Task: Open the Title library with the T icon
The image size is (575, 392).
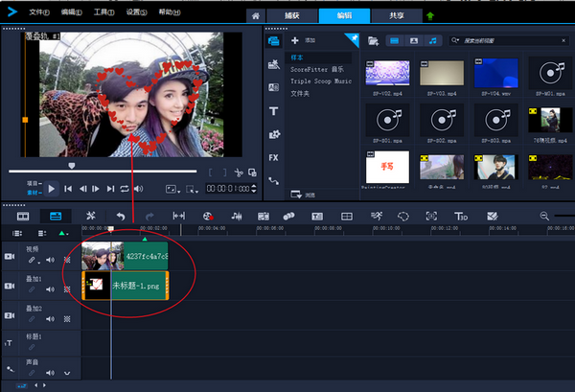Action: 273,111
